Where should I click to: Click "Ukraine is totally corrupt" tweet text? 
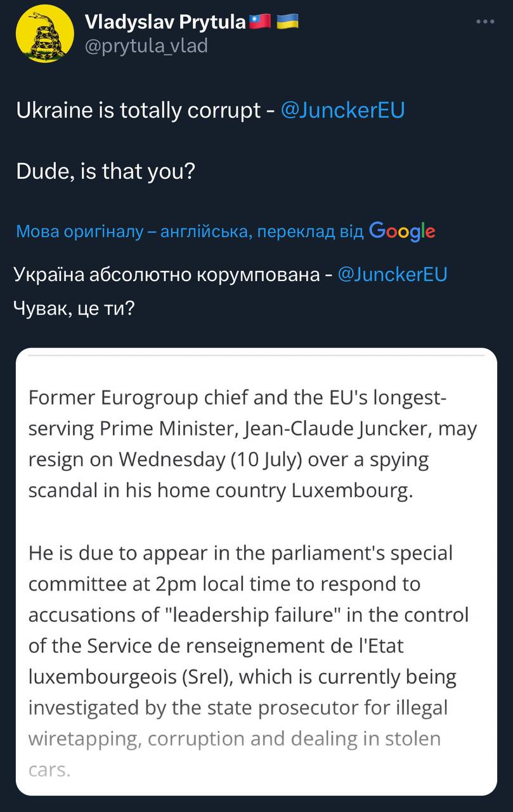tap(138, 110)
